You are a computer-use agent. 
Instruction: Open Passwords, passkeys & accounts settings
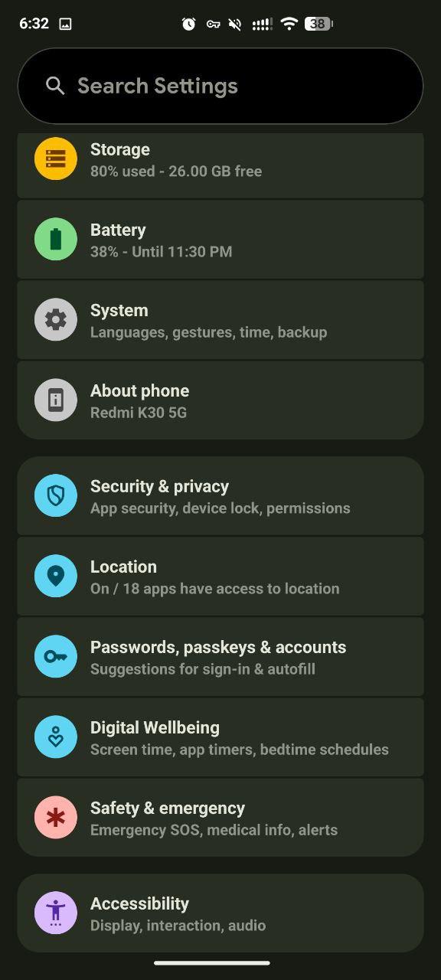click(220, 656)
